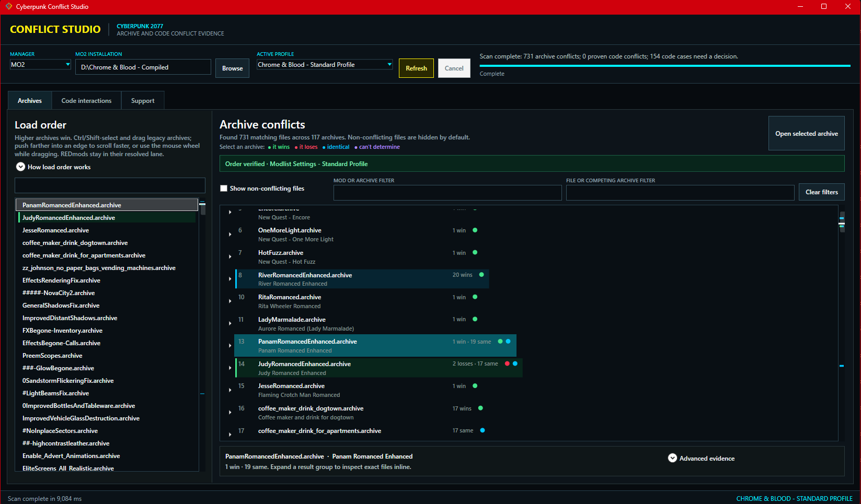Switch to the Support tab
Viewport: 861px width, 504px height.
pyautogui.click(x=143, y=100)
